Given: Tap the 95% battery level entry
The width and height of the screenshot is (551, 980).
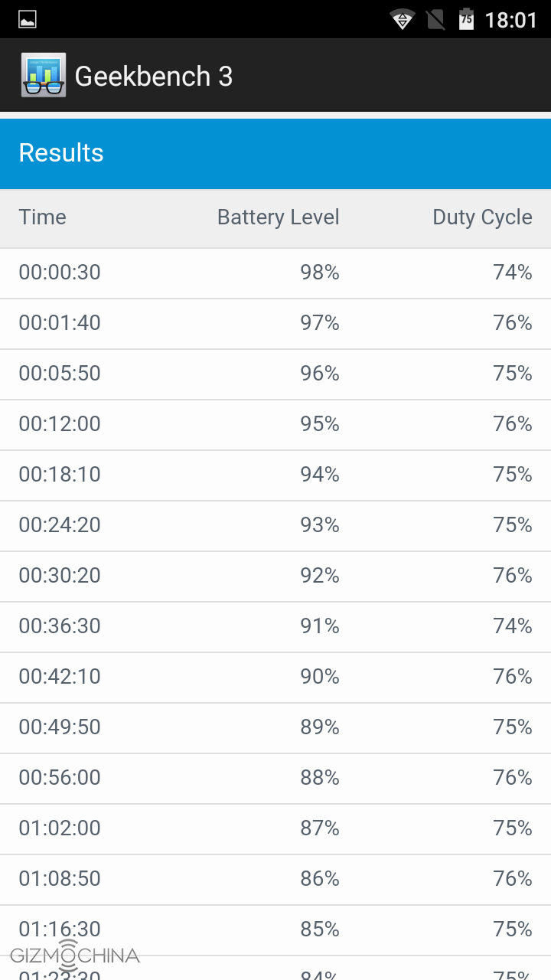Looking at the screenshot, I should pos(320,424).
